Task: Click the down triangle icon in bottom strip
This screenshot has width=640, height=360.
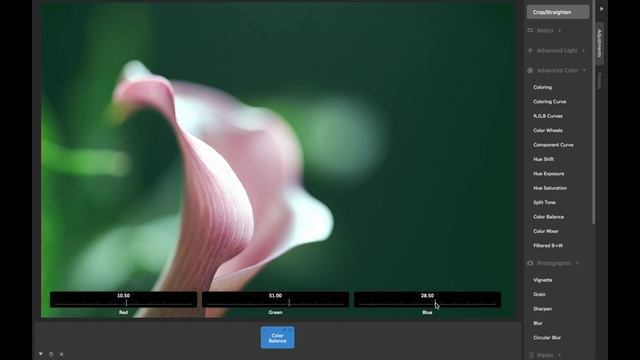Action: coord(41,354)
